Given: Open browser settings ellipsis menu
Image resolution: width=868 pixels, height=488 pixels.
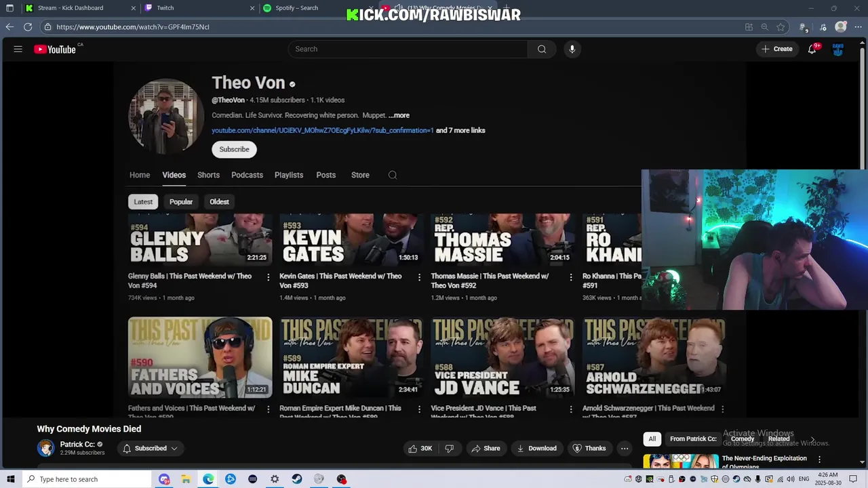Looking at the screenshot, I should (859, 27).
